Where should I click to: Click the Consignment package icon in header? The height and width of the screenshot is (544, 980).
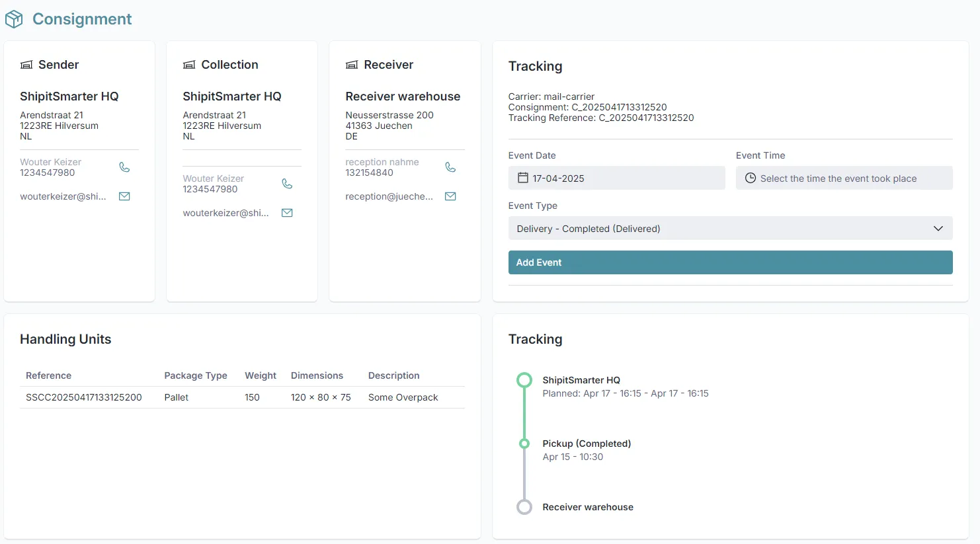click(x=14, y=19)
